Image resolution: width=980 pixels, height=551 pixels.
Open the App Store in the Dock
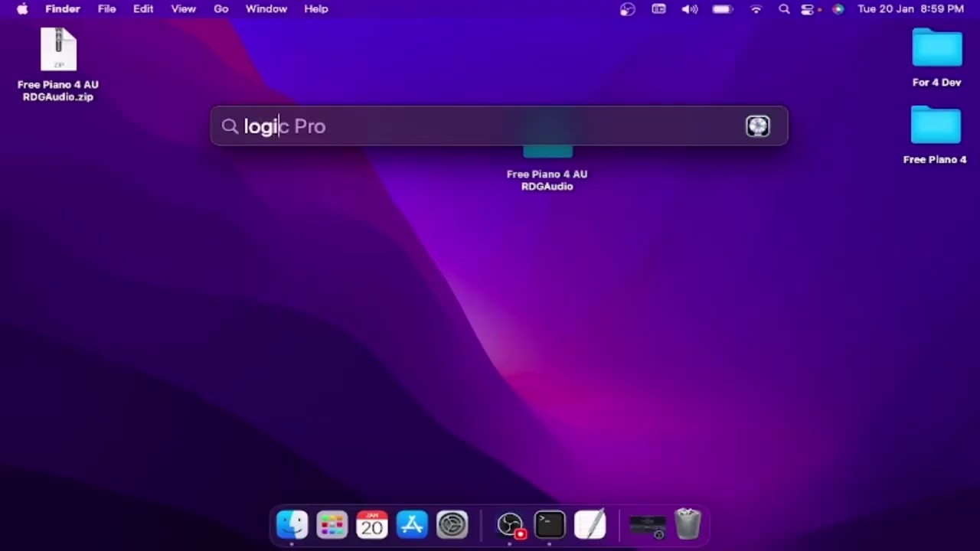pyautogui.click(x=412, y=525)
